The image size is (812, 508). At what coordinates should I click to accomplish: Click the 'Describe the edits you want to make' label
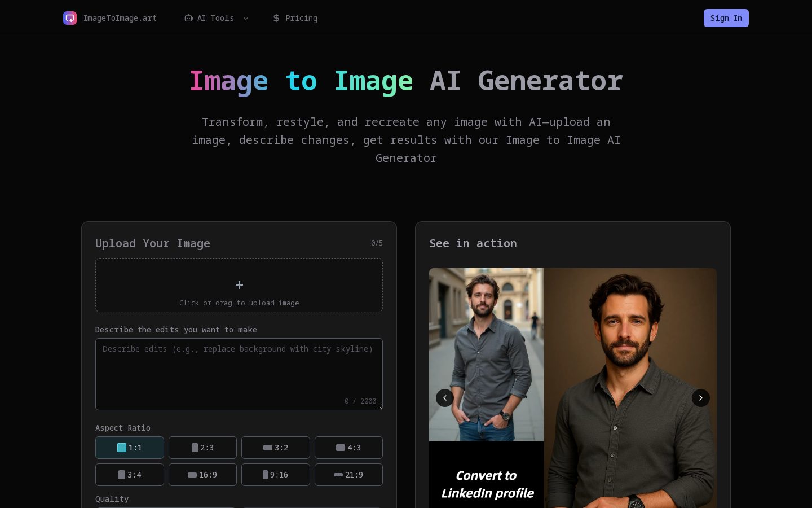[x=176, y=330]
